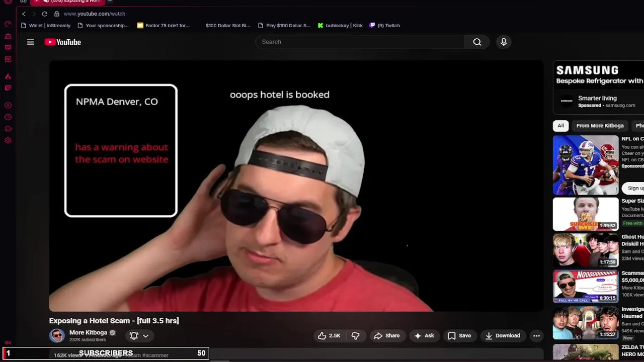The image size is (644, 362).
Task: Click the Smarter living ad title
Action: coord(597,98)
